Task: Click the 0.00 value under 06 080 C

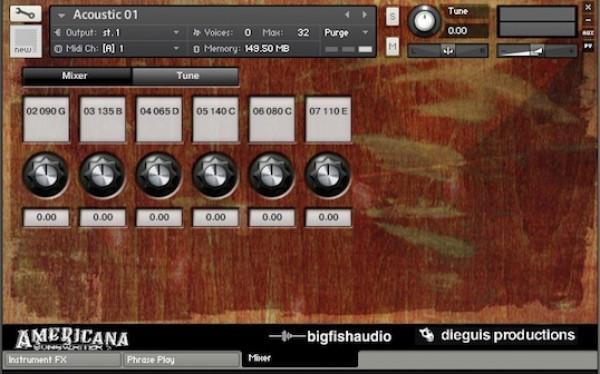Action: pos(272,217)
